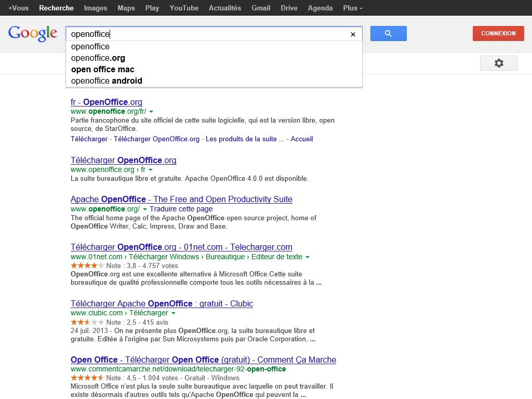Clear the search box with the X

point(353,34)
